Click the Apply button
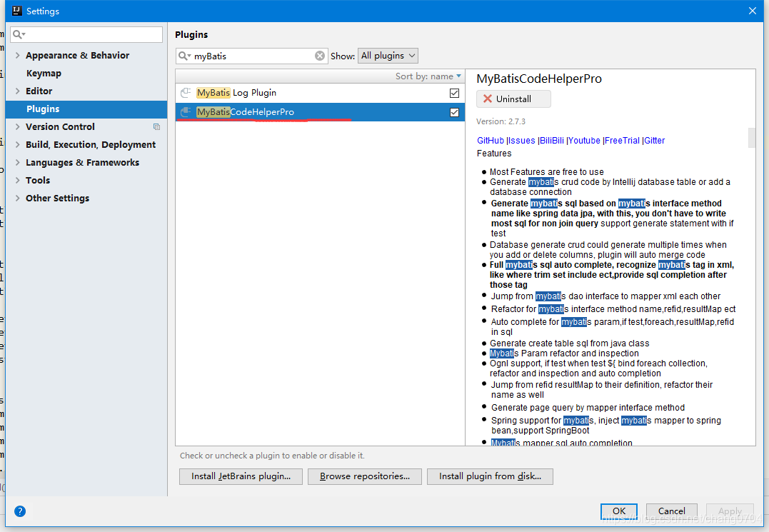 pos(730,511)
